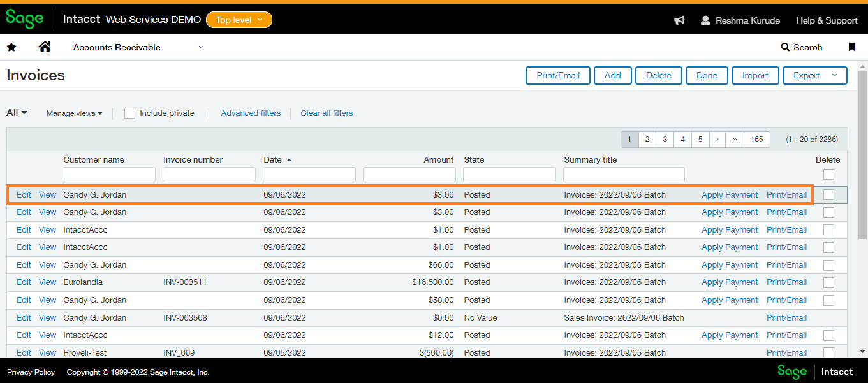Image resolution: width=868 pixels, height=383 pixels.
Task: Go to page 3 of results
Action: [x=665, y=140]
